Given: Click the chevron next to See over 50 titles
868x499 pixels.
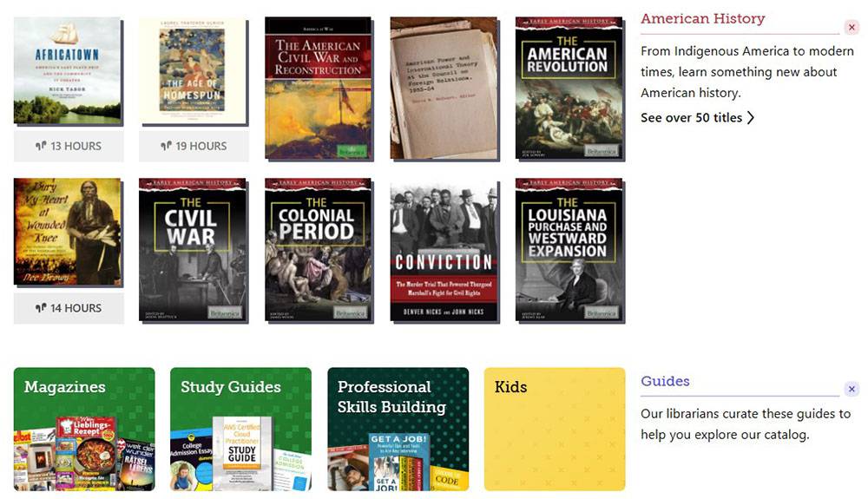Looking at the screenshot, I should tap(750, 117).
